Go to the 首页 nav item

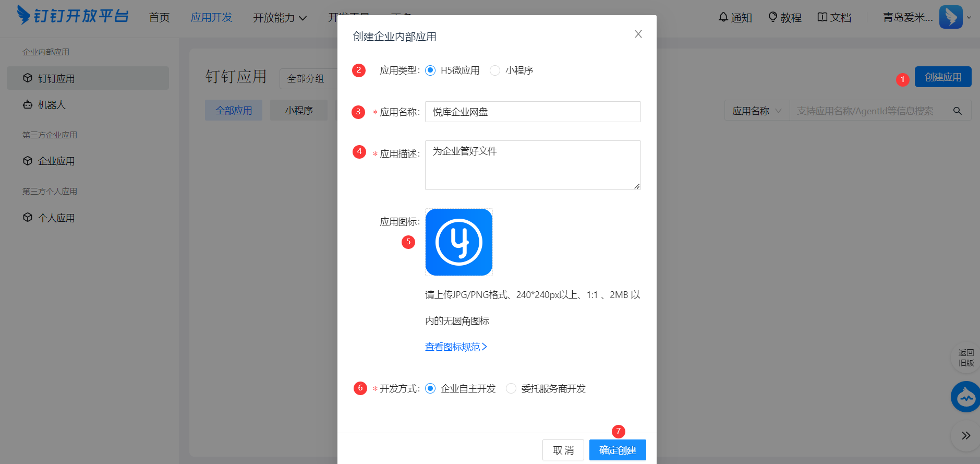pyautogui.click(x=159, y=18)
